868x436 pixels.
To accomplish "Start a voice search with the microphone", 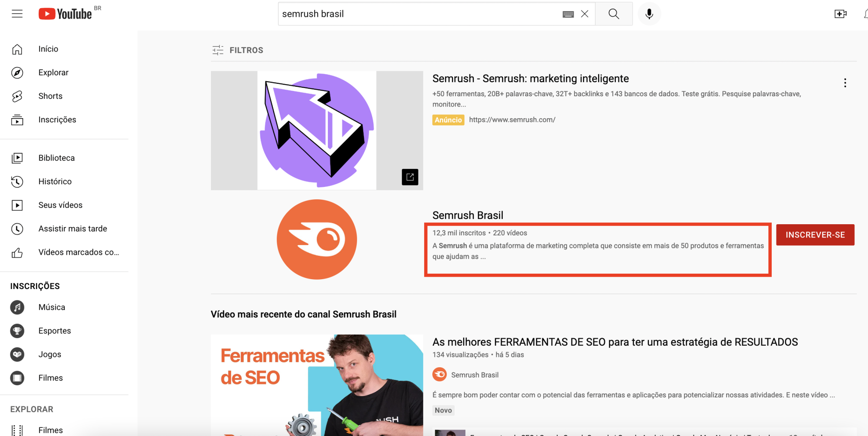I will [x=649, y=13].
